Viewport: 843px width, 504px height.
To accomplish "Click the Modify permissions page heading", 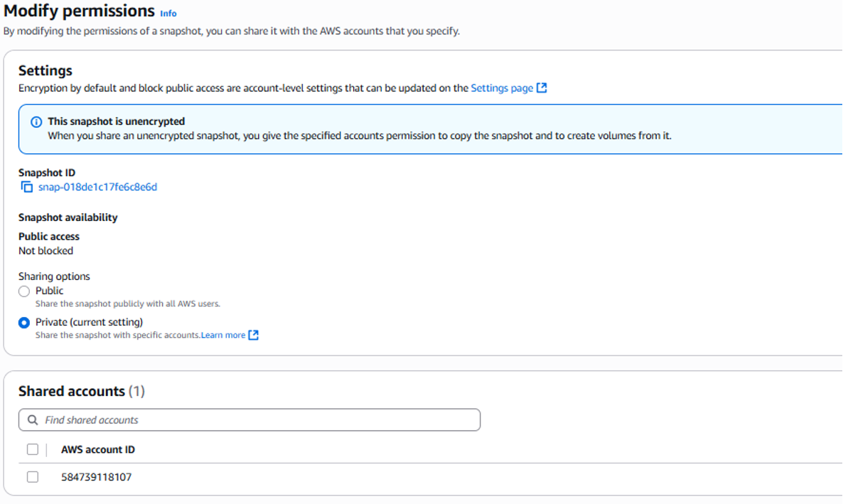I will pos(79,11).
